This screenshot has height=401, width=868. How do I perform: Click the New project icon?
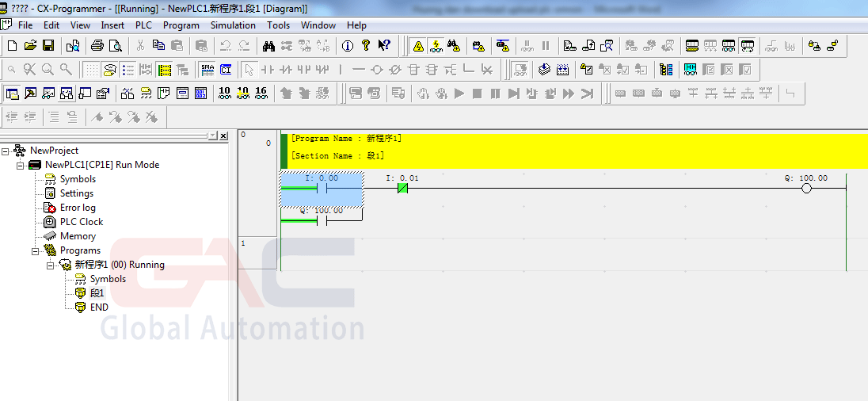coord(12,45)
